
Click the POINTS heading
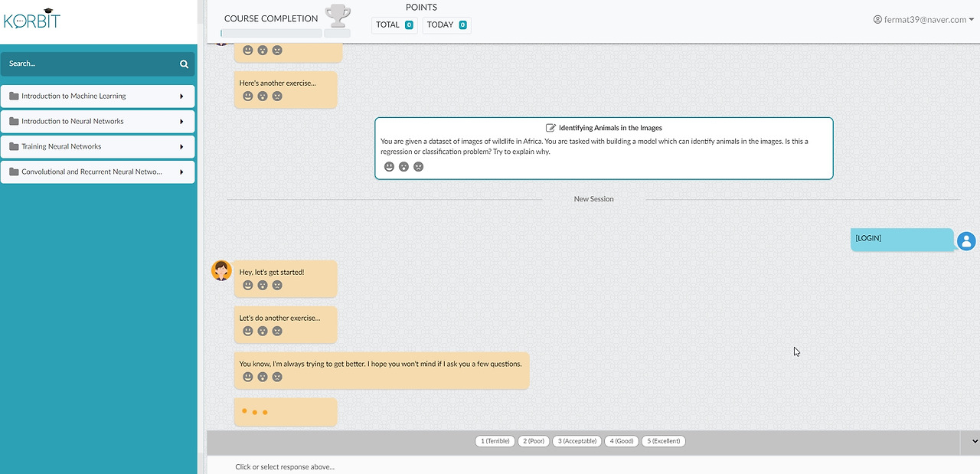coord(421,8)
